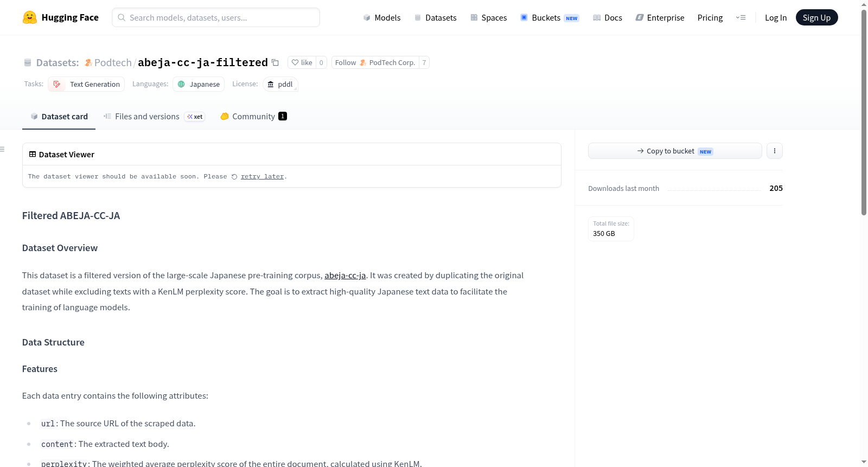Click the Community count badge 1

coord(283,116)
